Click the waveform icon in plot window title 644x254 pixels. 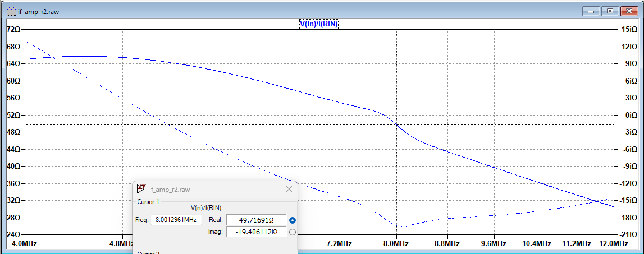pos(11,11)
